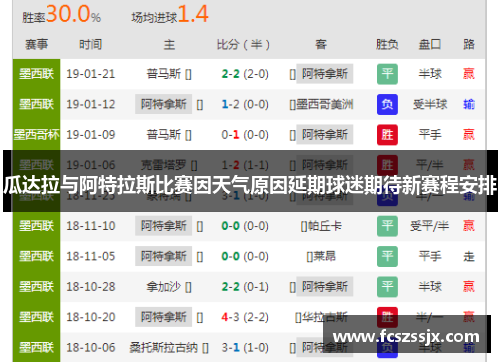Screen dimensions: 500x362
Task: Click the 受半球 handicap on 19-01-12
Action: click(430, 104)
